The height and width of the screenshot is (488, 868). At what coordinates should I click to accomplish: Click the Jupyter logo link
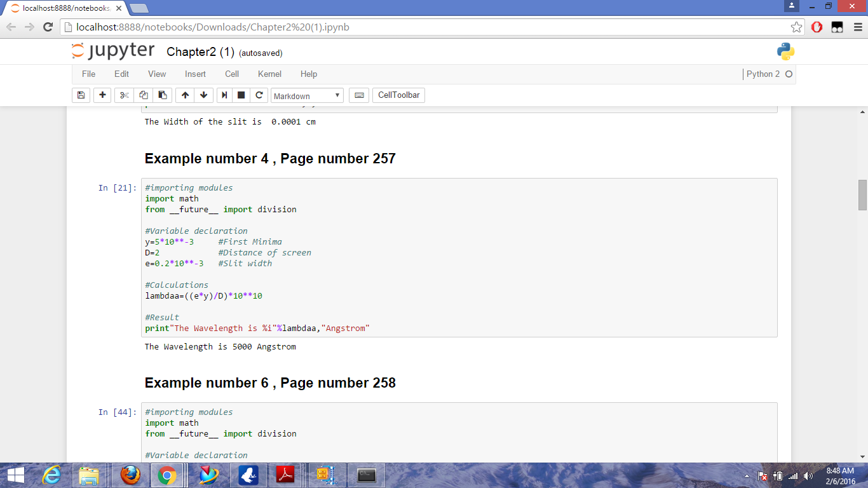click(x=113, y=51)
